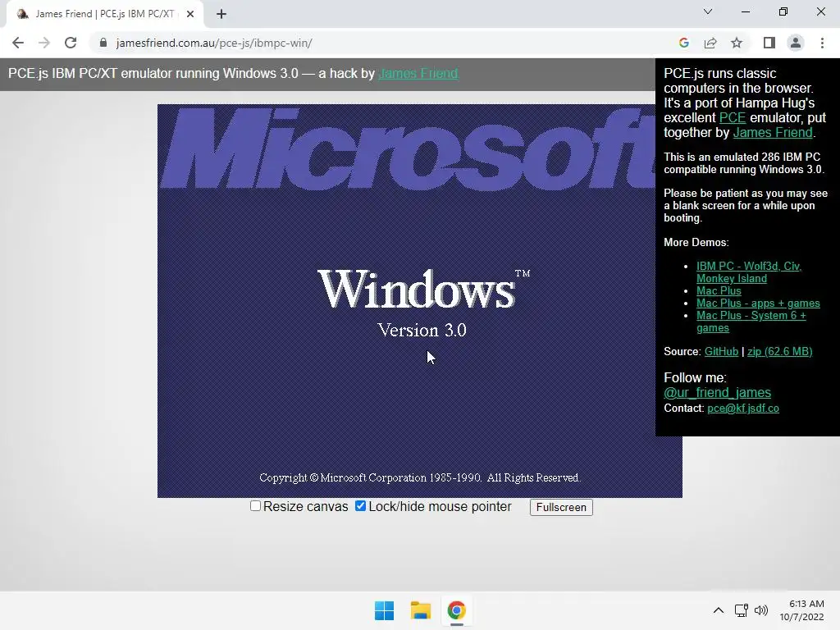Viewport: 840px width, 630px height.
Task: Click the volume speaker tray icon
Action: tap(760, 610)
